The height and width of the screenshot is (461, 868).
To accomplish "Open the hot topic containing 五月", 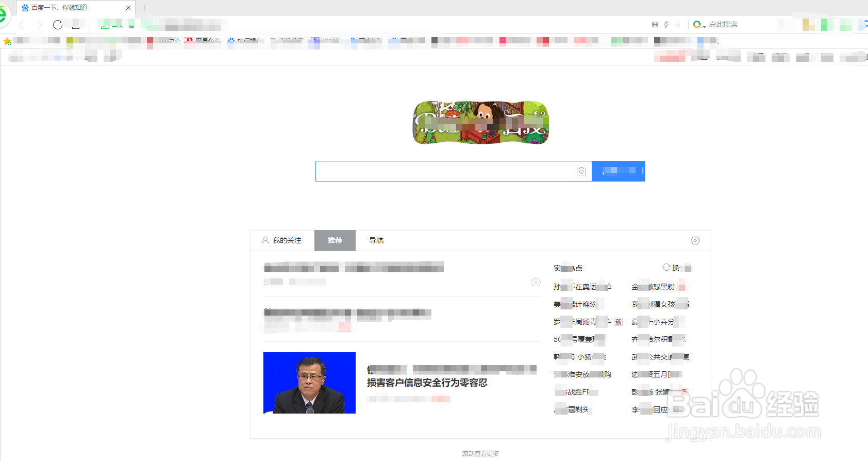I will coord(657,374).
